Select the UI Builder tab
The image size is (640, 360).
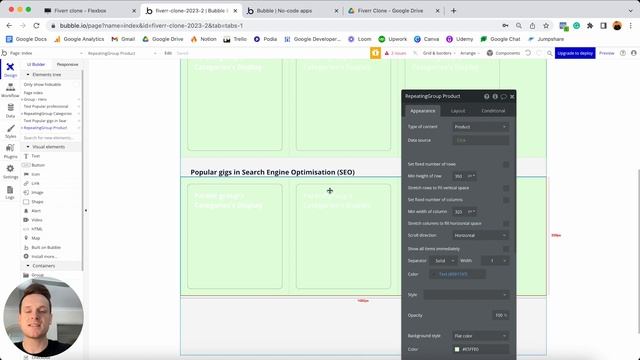click(x=36, y=64)
